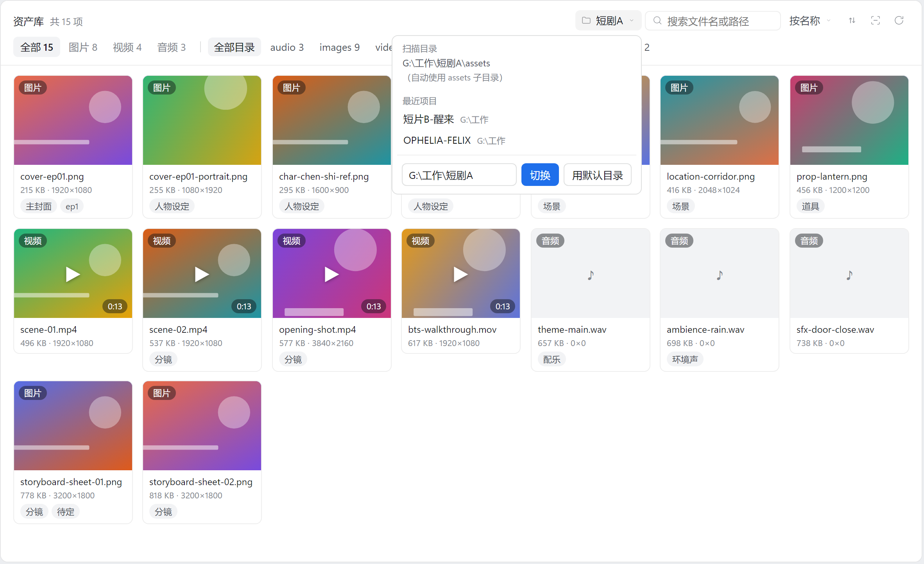This screenshot has width=924, height=564.
Task: Click music note on ambience-rain.wav
Action: pos(720,275)
